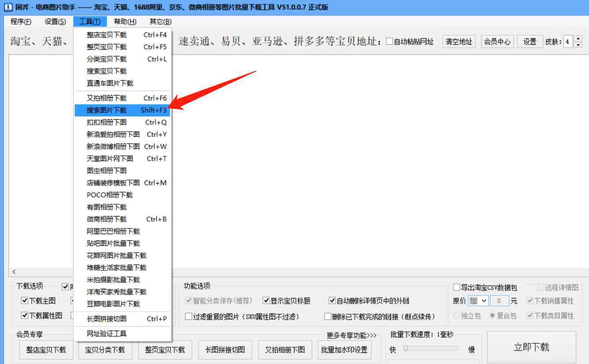Select 贴吧图片批量下载 entry
This screenshot has height=364, width=589.
point(122,243)
